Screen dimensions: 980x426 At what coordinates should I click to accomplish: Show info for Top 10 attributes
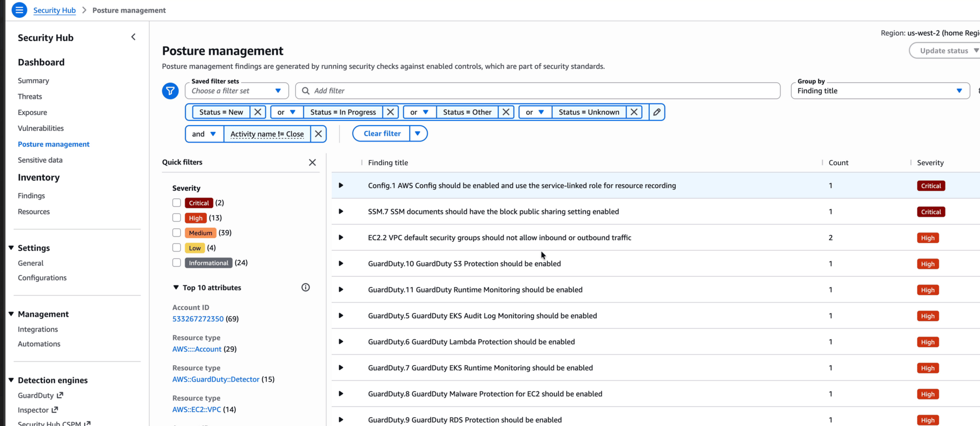pyautogui.click(x=306, y=288)
